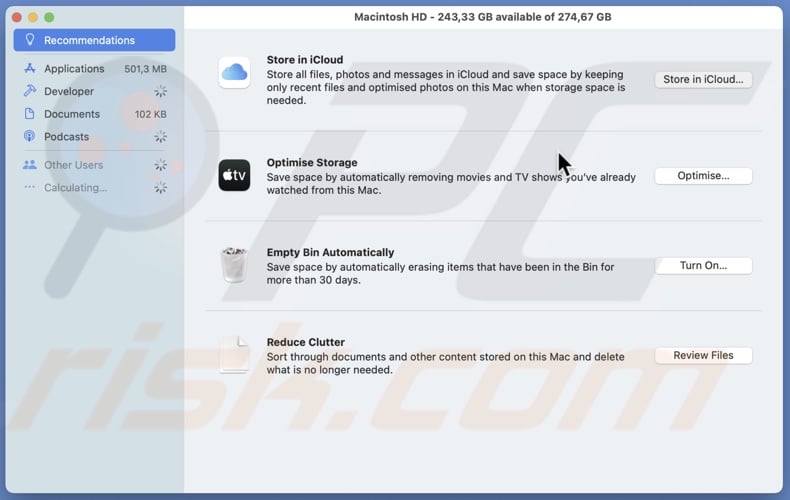Click the ellipsis icon beside Calculating

[x=30, y=187]
